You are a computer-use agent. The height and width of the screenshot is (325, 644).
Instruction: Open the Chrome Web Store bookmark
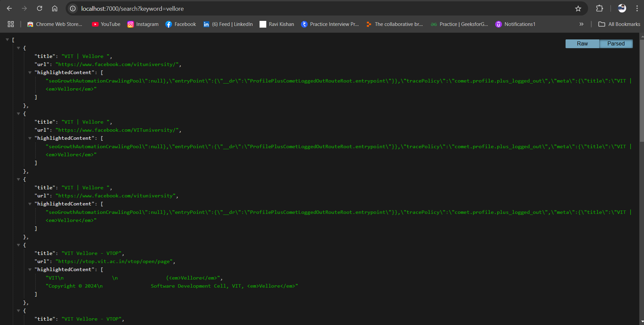click(55, 24)
